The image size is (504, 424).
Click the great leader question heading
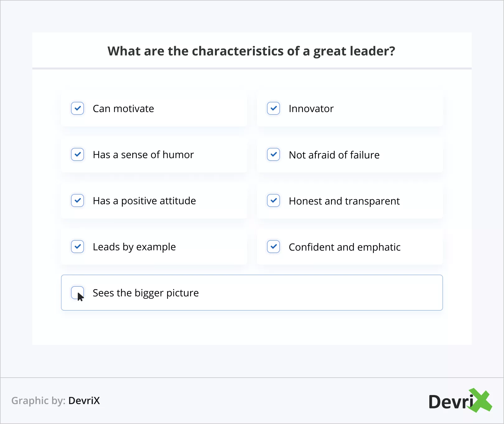[x=251, y=51]
